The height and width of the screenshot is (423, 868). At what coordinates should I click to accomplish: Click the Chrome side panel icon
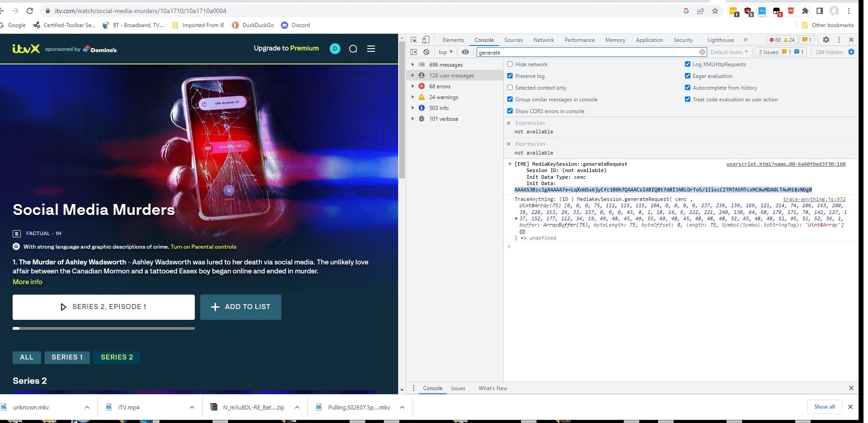pyautogui.click(x=820, y=11)
